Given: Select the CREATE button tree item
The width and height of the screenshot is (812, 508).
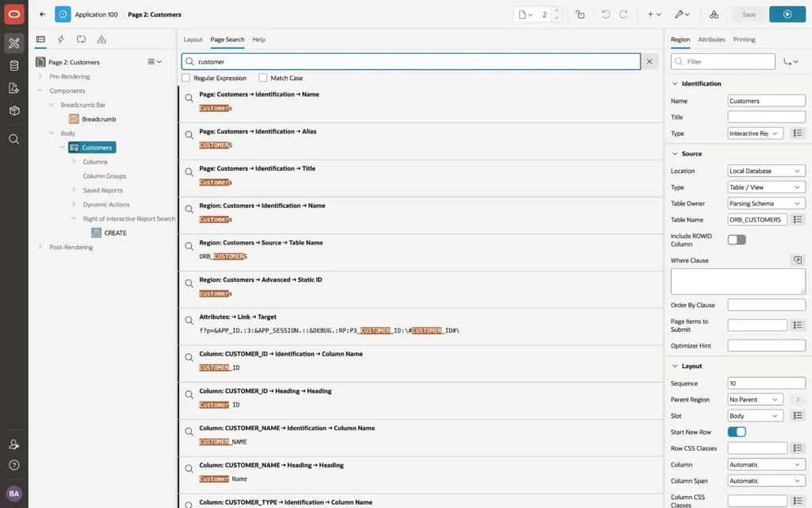Looking at the screenshot, I should point(115,233).
